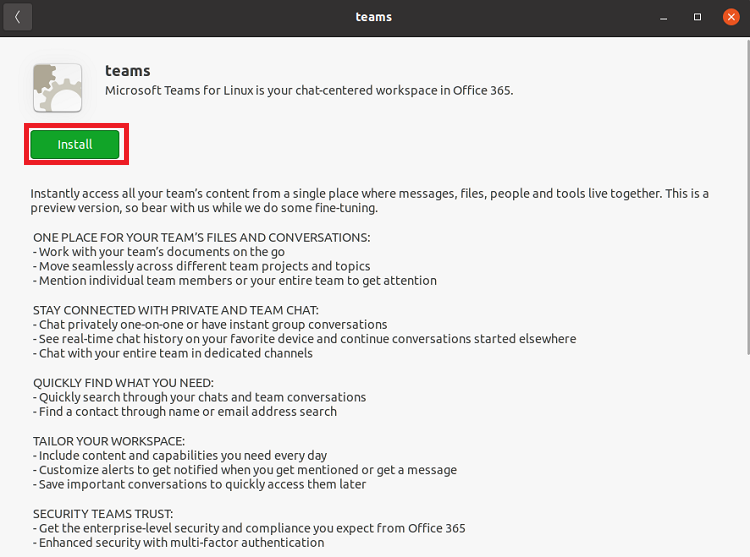This screenshot has width=750, height=557.
Task: Click 'STAY CONNECTED WITH PRIVATE AND TEAM CHAT' heading
Action: point(176,310)
